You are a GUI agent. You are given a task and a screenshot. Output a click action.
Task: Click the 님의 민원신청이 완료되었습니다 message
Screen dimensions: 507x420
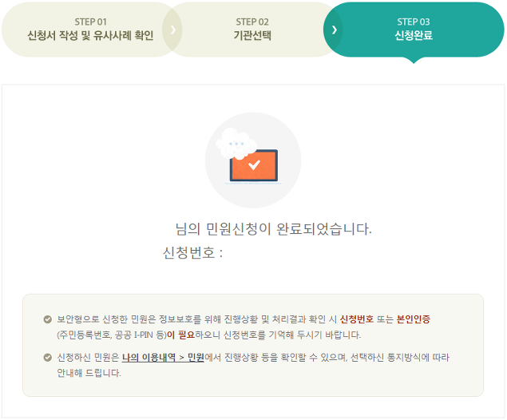(x=274, y=229)
